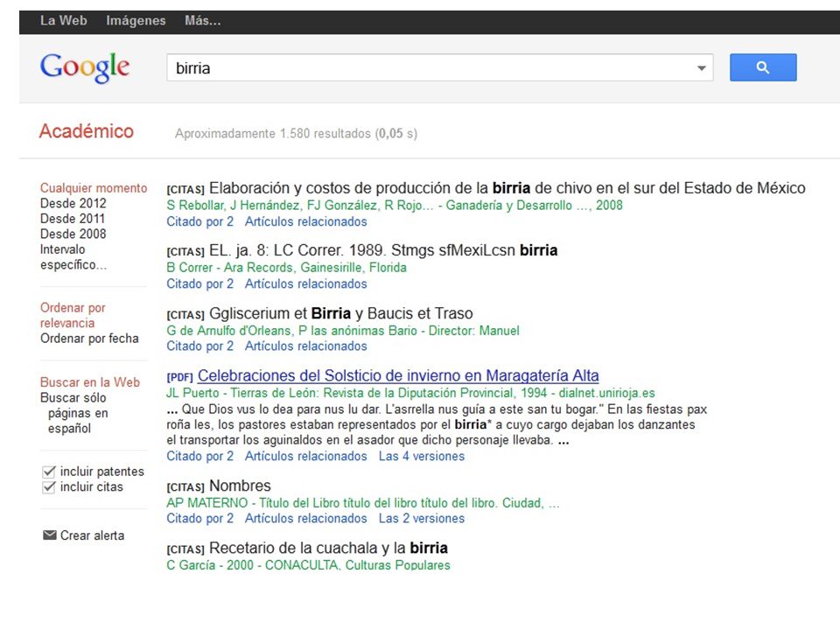The width and height of the screenshot is (840, 630).
Task: Click the B Correr - Ara Records line
Action: [x=286, y=268]
